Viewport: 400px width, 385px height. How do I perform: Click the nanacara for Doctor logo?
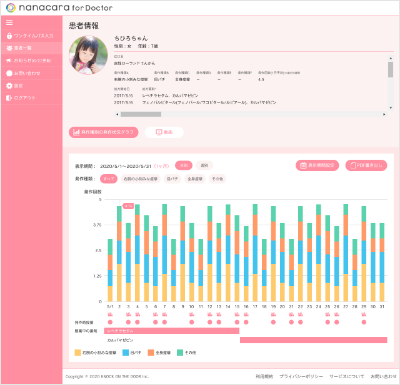[59, 8]
